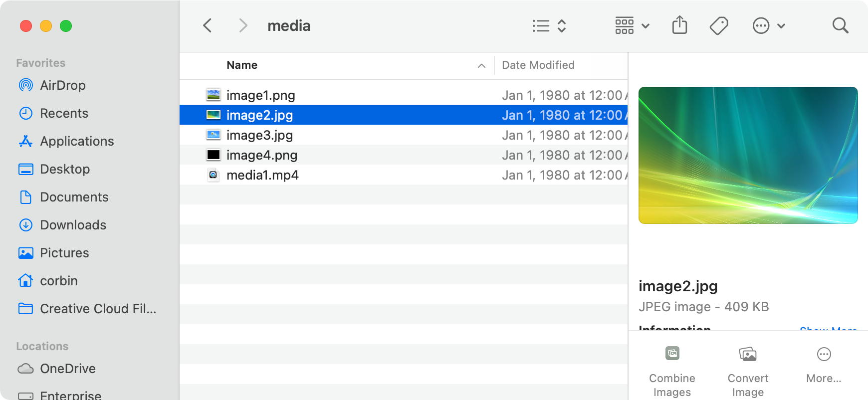
Task: Open Desktop in the sidebar
Action: [x=65, y=169]
